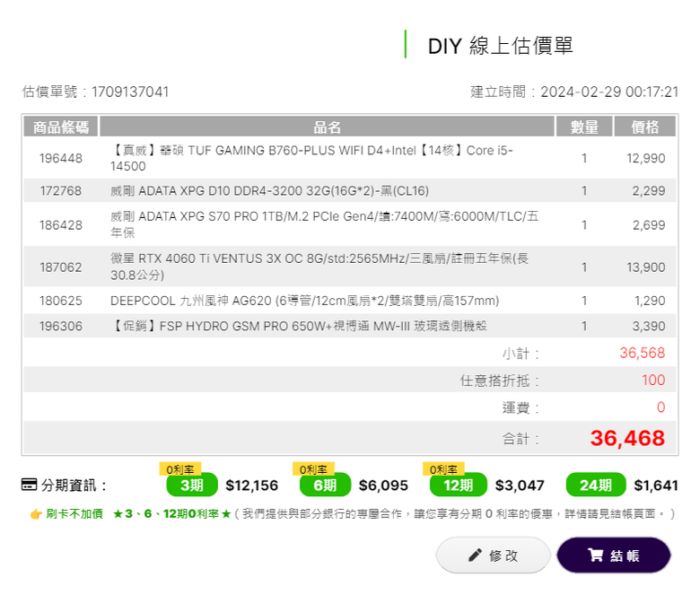Viewport: 700px width, 595px height.
Task: Click the 任意搭折抵 label
Action: pyautogui.click(x=500, y=381)
